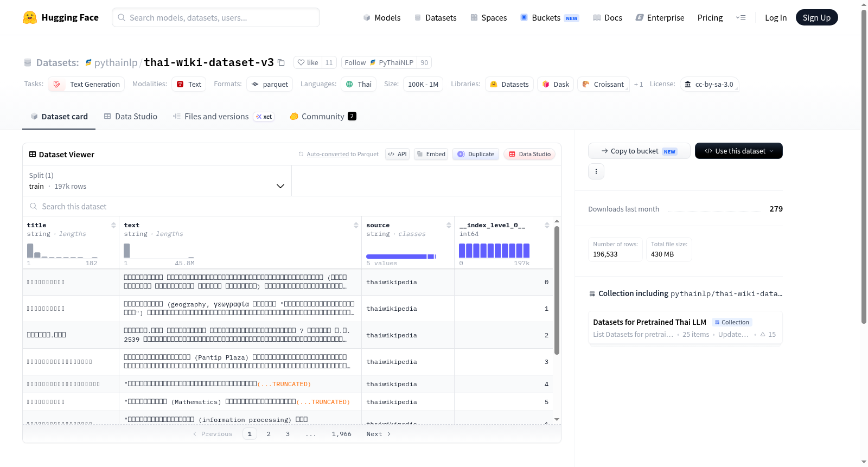Click the heart like button
Screen dimensions: 868x467
(x=308, y=62)
